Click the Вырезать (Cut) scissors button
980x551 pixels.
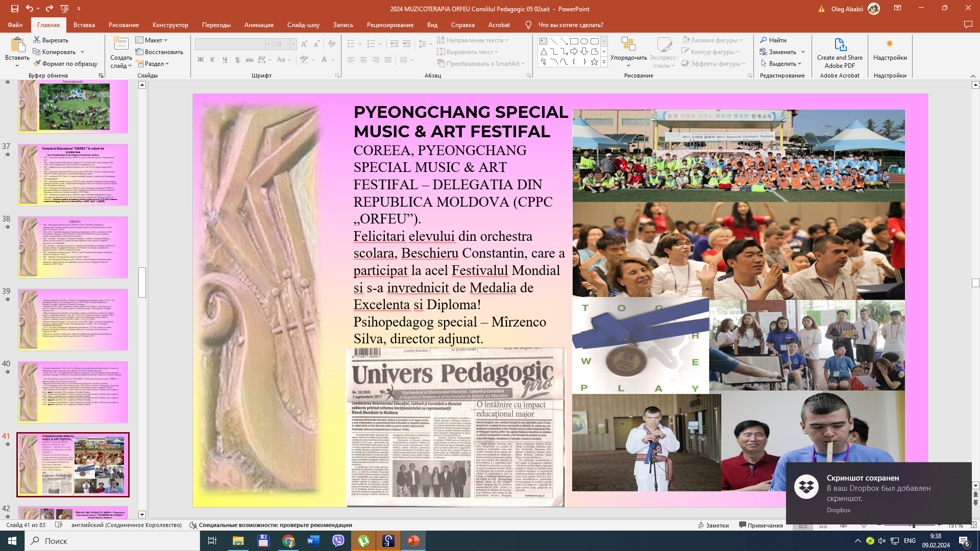(51, 40)
